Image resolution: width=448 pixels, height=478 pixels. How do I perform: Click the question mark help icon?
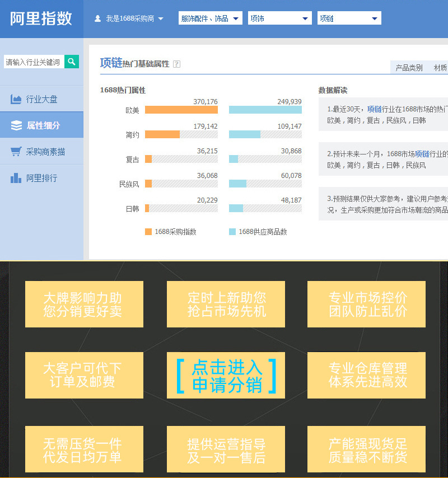coord(176,64)
